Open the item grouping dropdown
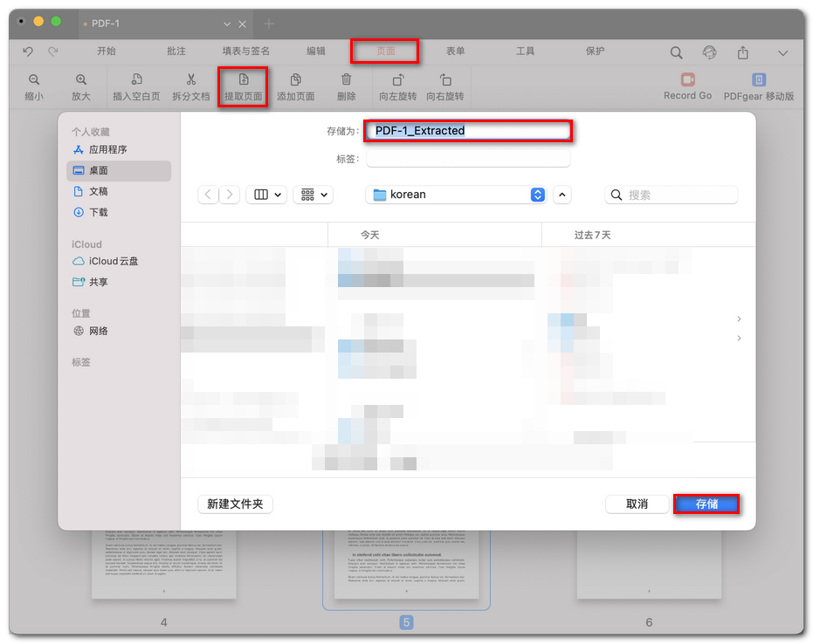Image resolution: width=813 pixels, height=644 pixels. point(313,194)
